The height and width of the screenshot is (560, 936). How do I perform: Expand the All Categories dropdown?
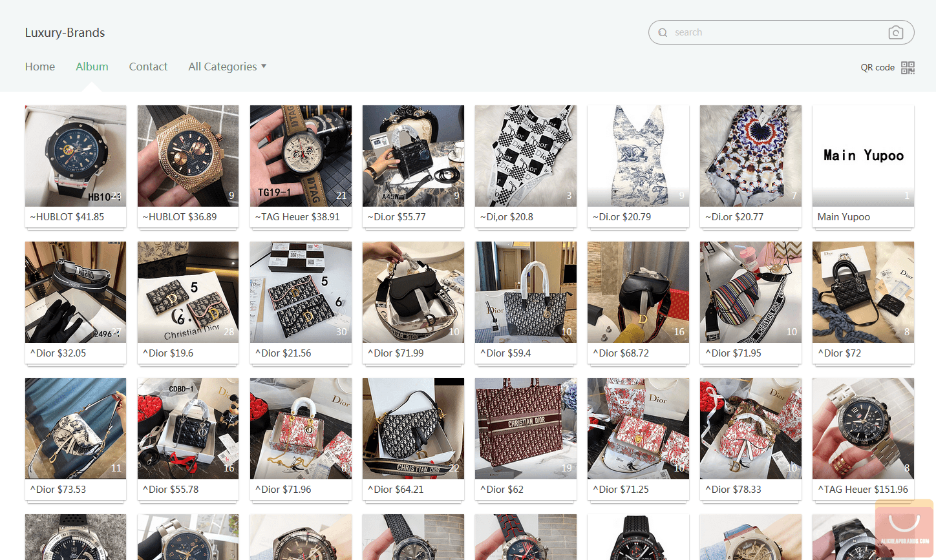pos(228,67)
